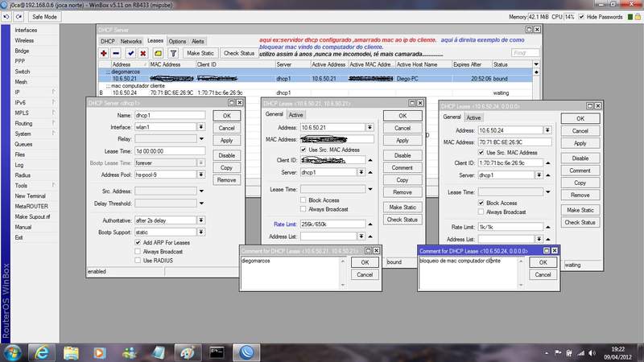Click the Make Static toolbar button

200,53
